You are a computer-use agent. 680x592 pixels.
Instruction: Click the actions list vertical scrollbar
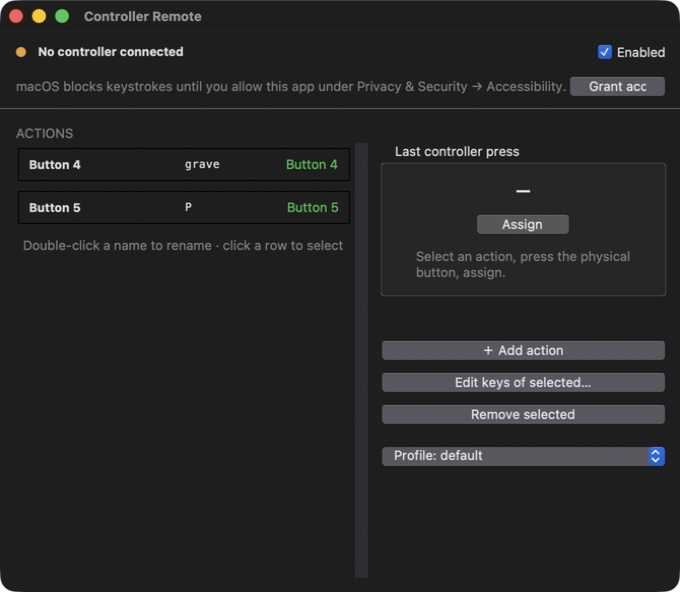click(361, 360)
